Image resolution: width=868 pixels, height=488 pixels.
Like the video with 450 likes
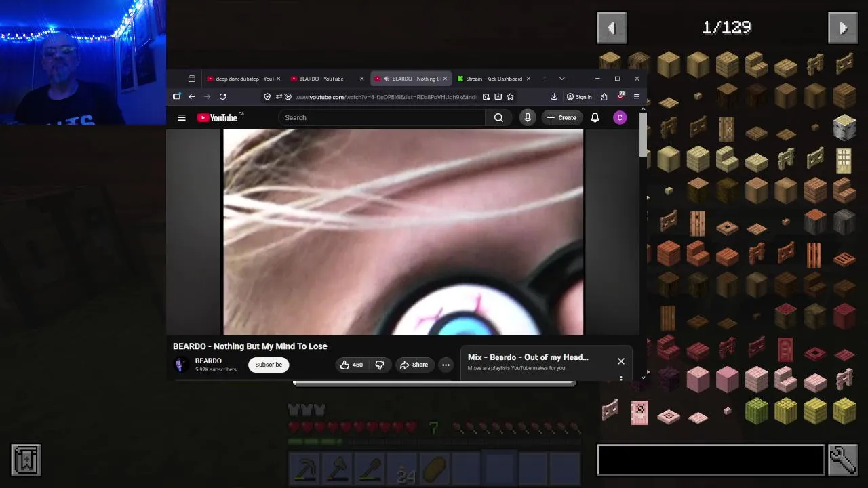[x=352, y=365]
